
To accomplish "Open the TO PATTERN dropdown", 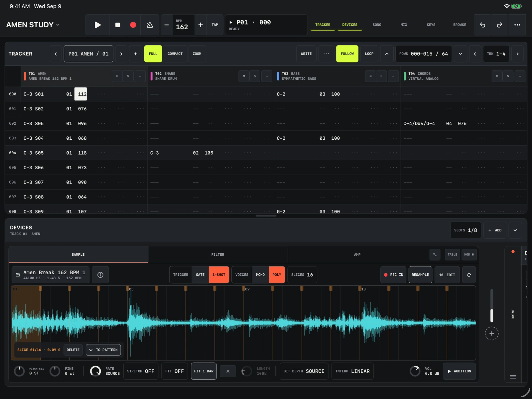I will click(x=103, y=350).
